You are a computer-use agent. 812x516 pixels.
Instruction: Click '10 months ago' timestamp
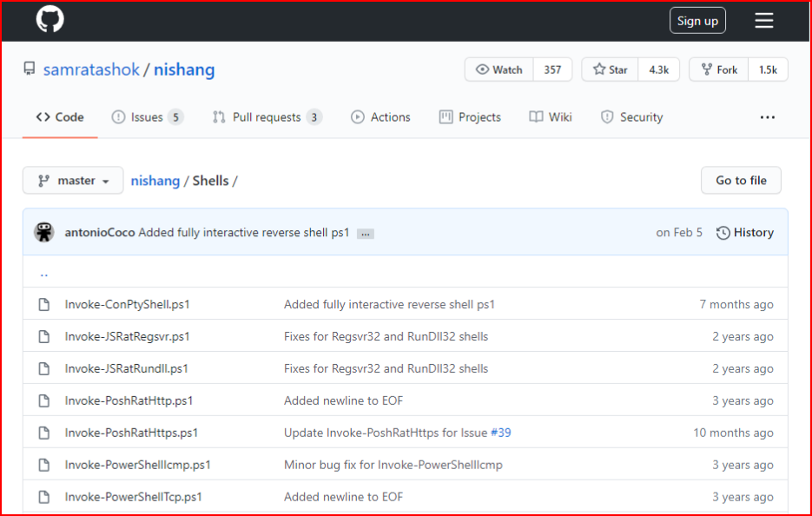(733, 433)
